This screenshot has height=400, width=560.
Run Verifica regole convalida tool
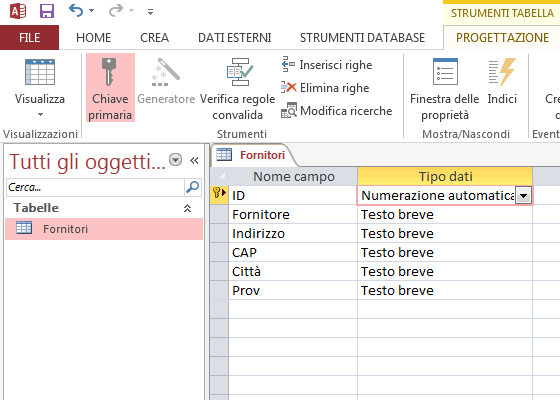238,88
